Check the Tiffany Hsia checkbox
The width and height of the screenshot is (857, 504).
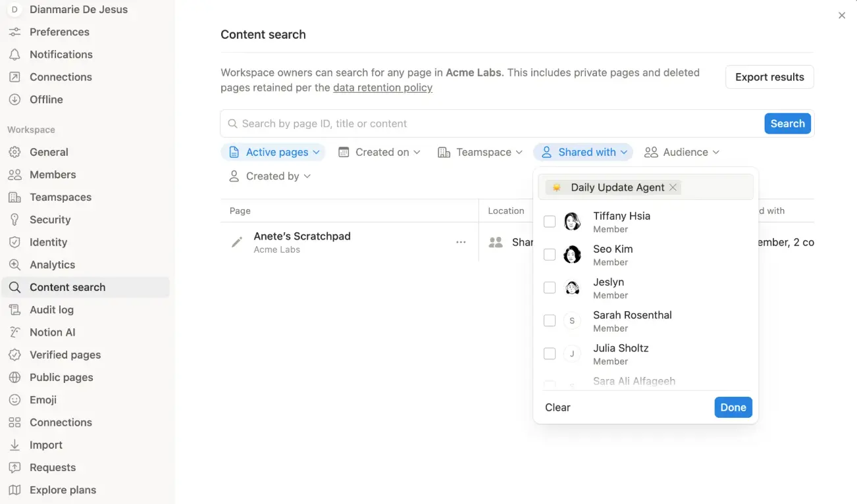coord(550,222)
